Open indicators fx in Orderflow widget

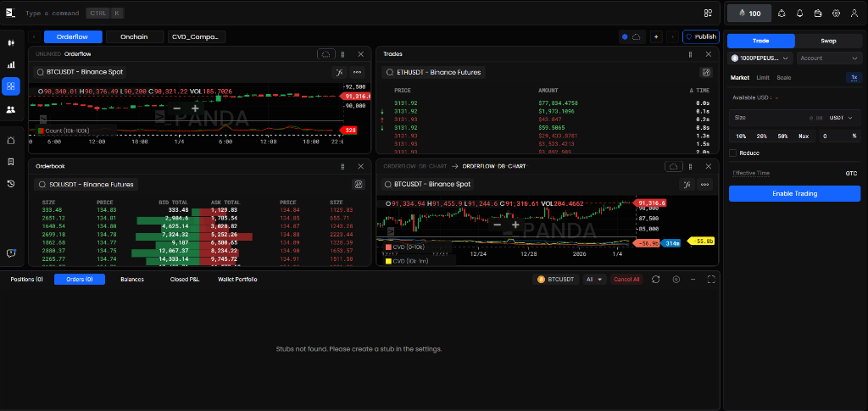(x=339, y=72)
